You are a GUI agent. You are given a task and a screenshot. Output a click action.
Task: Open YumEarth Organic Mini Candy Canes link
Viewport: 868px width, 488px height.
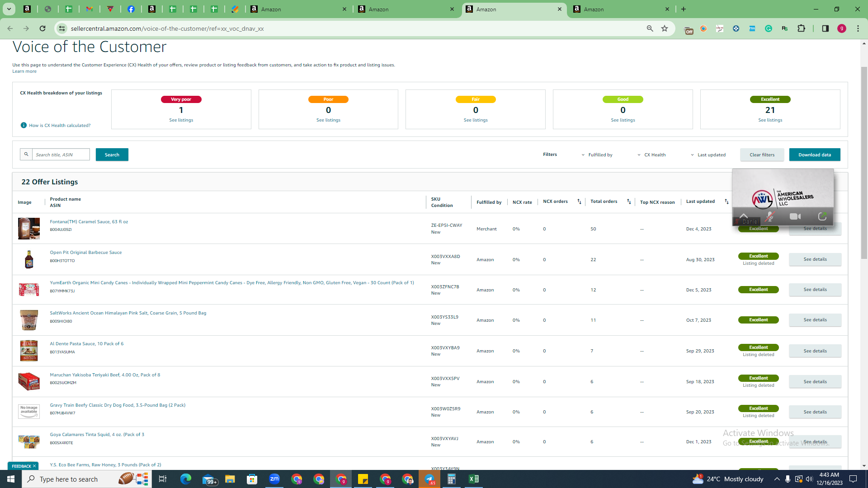(x=232, y=283)
